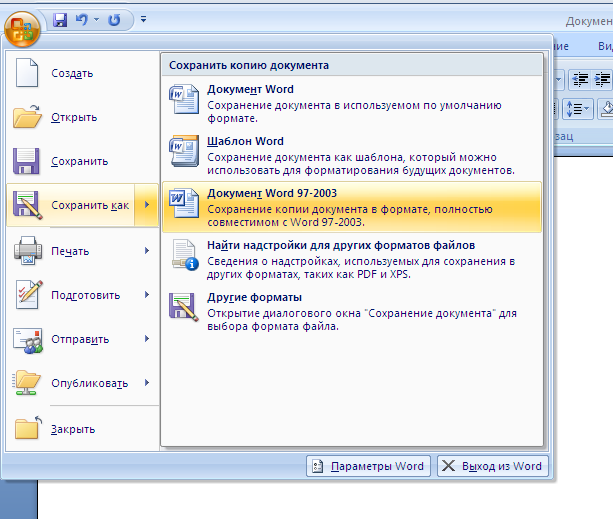Click the Redo icon in quick access toolbar
Viewport: 613px width, 519px height.
(114, 20)
